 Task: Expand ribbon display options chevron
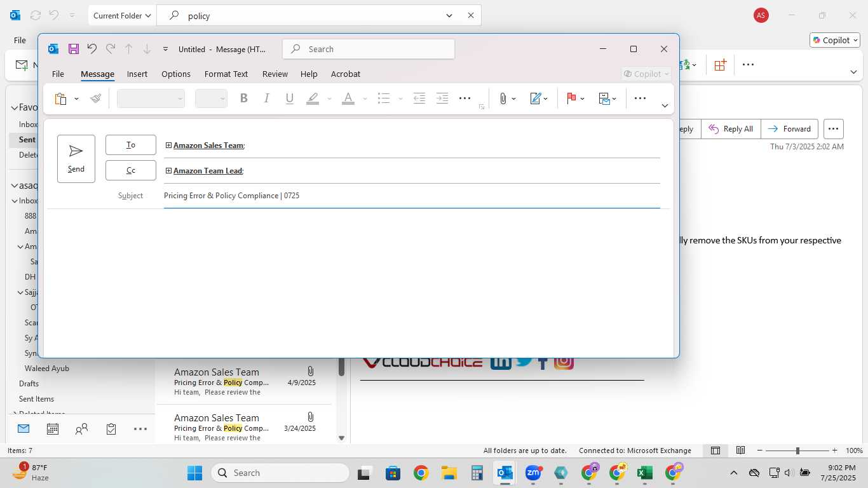click(665, 105)
